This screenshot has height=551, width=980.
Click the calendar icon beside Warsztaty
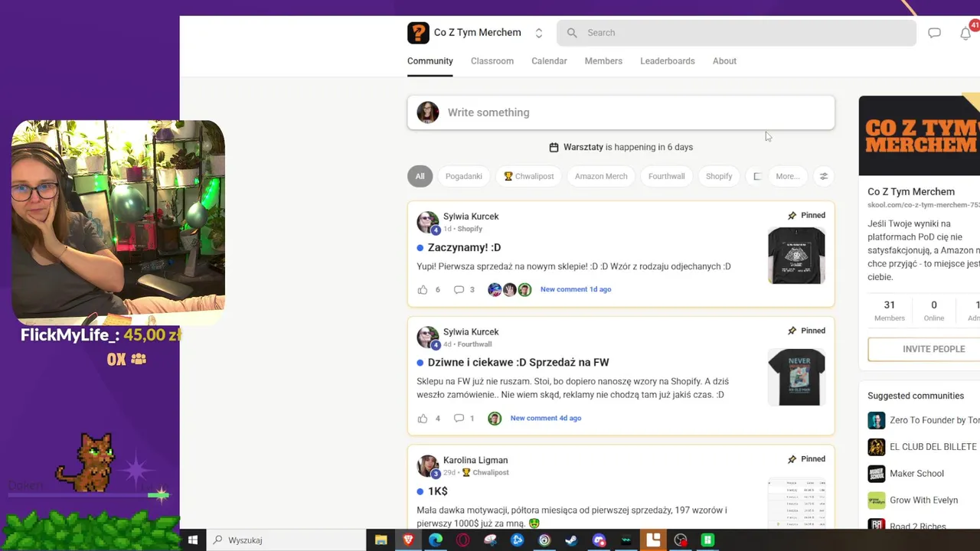point(554,147)
